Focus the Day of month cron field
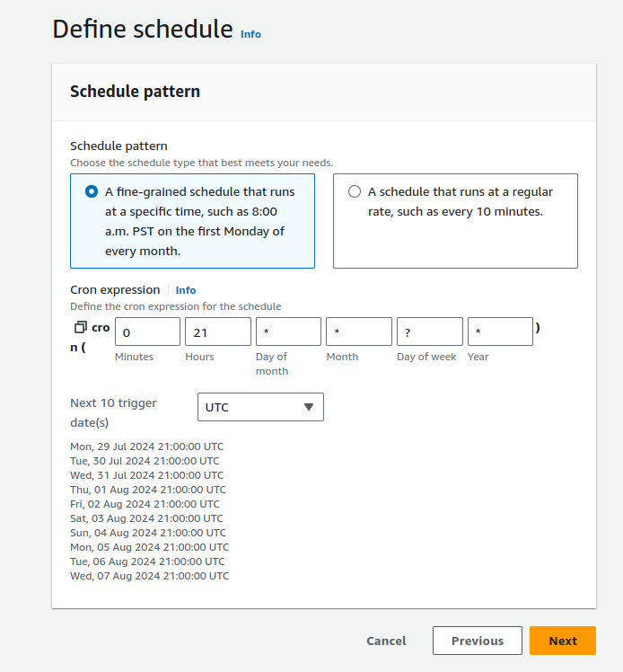The width and height of the screenshot is (623, 672). click(288, 332)
